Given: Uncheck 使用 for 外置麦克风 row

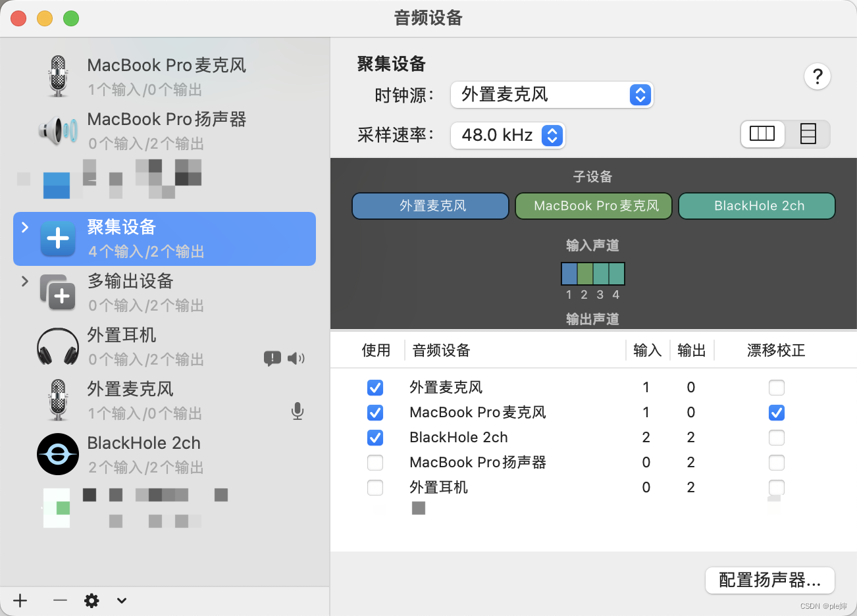Looking at the screenshot, I should pyautogui.click(x=375, y=388).
